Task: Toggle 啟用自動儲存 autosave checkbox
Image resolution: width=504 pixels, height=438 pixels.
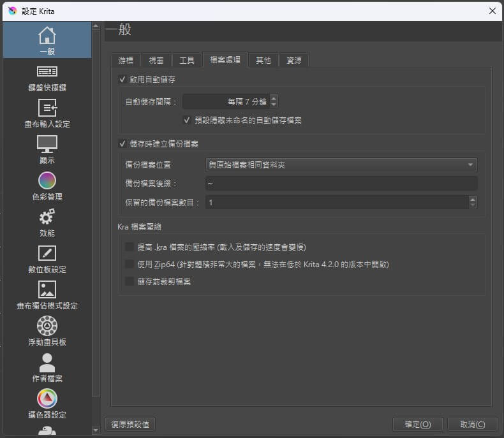Action: coord(122,79)
